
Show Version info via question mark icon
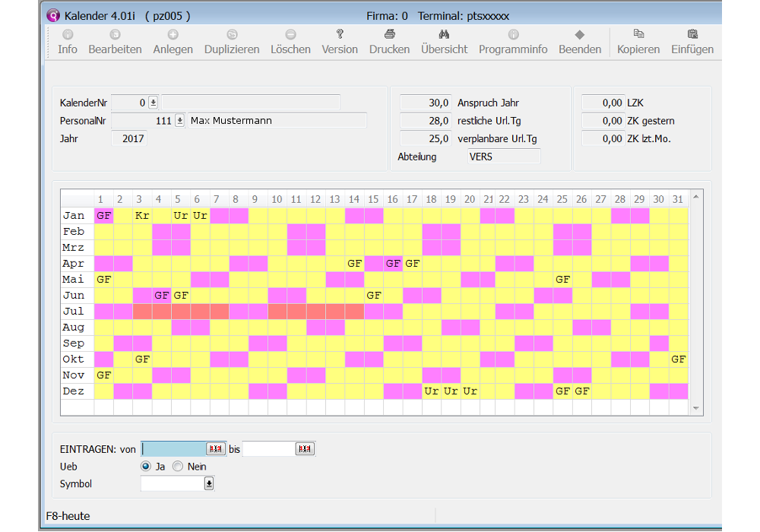pos(340,35)
